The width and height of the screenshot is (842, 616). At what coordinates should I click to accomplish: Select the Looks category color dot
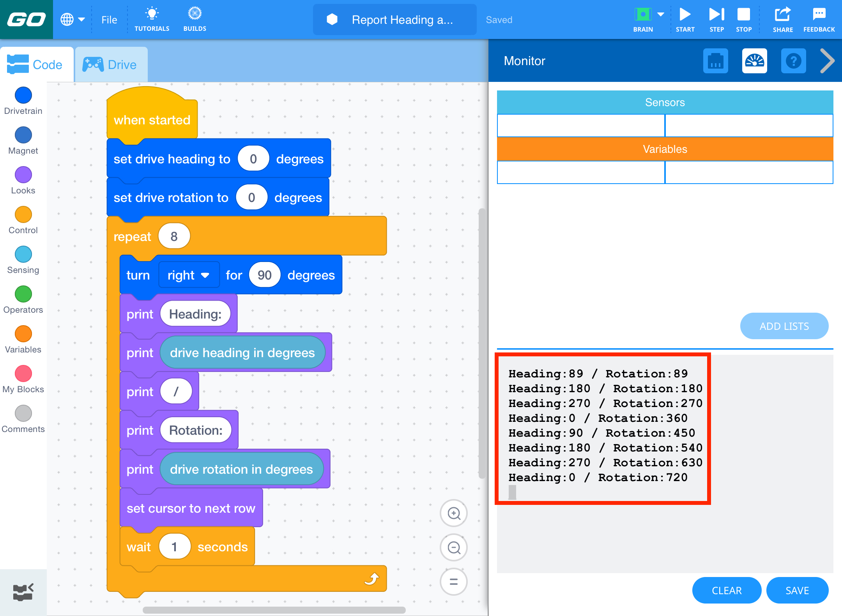pos(23,175)
